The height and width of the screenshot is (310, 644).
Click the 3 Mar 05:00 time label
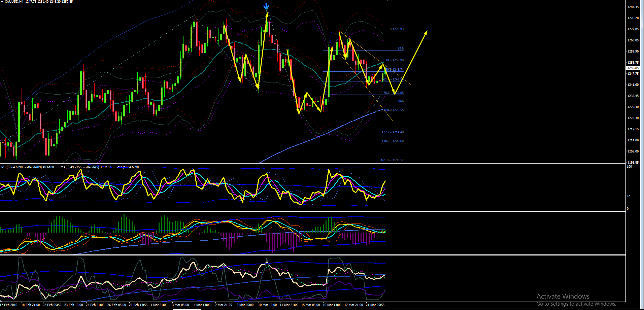[x=180, y=305]
